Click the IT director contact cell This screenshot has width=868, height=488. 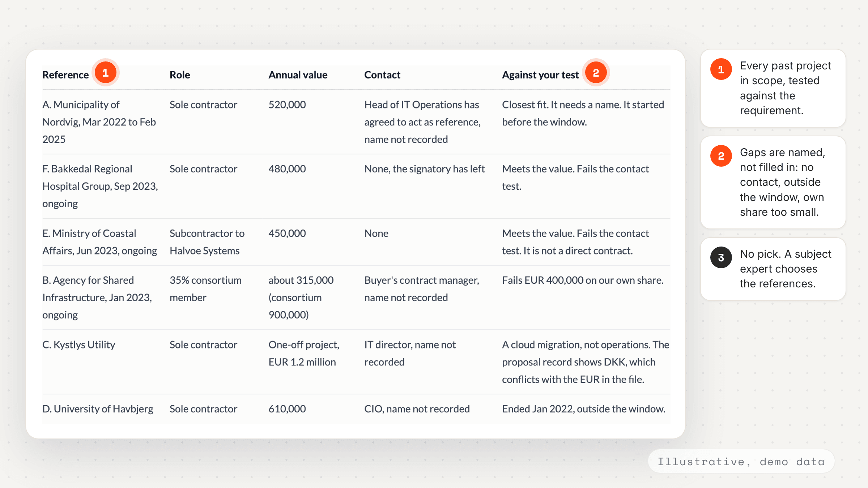410,353
